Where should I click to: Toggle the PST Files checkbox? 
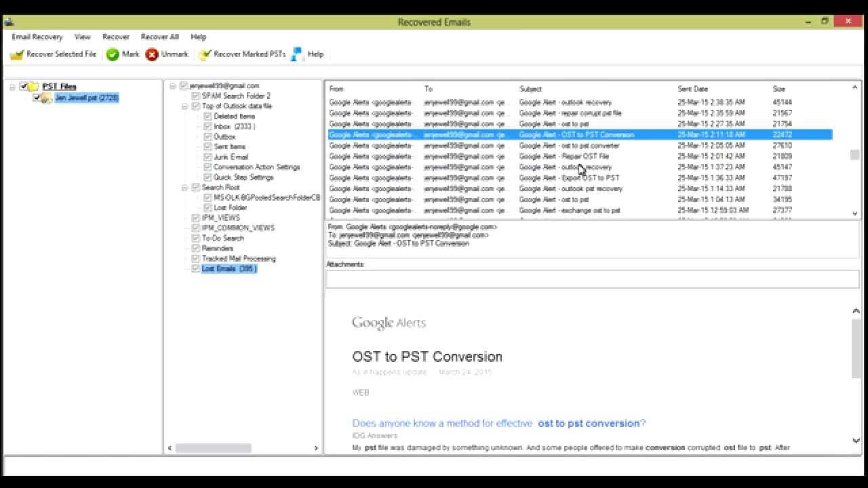(x=24, y=86)
